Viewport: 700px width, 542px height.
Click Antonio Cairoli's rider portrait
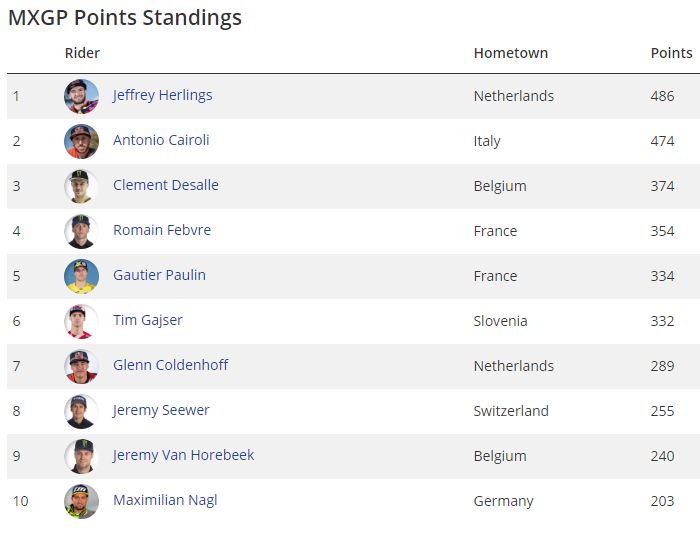pyautogui.click(x=81, y=141)
